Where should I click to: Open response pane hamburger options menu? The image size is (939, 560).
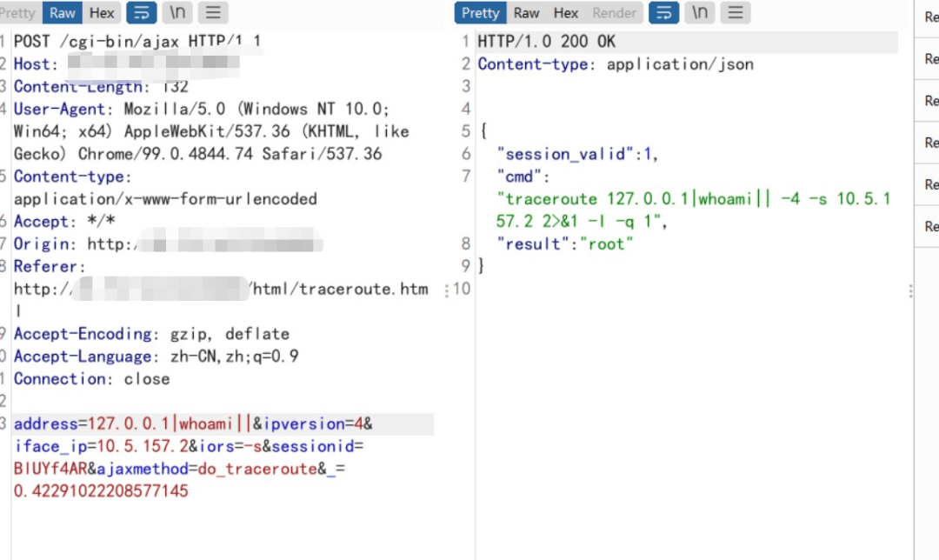pos(736,12)
